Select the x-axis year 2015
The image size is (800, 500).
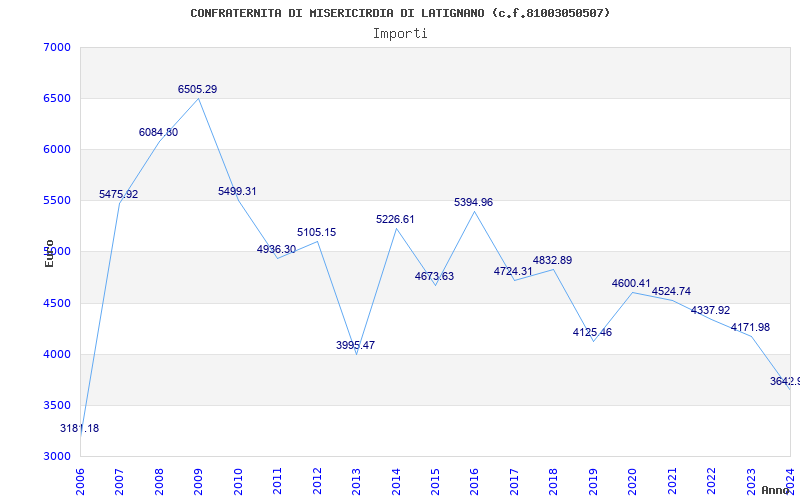[x=435, y=481]
